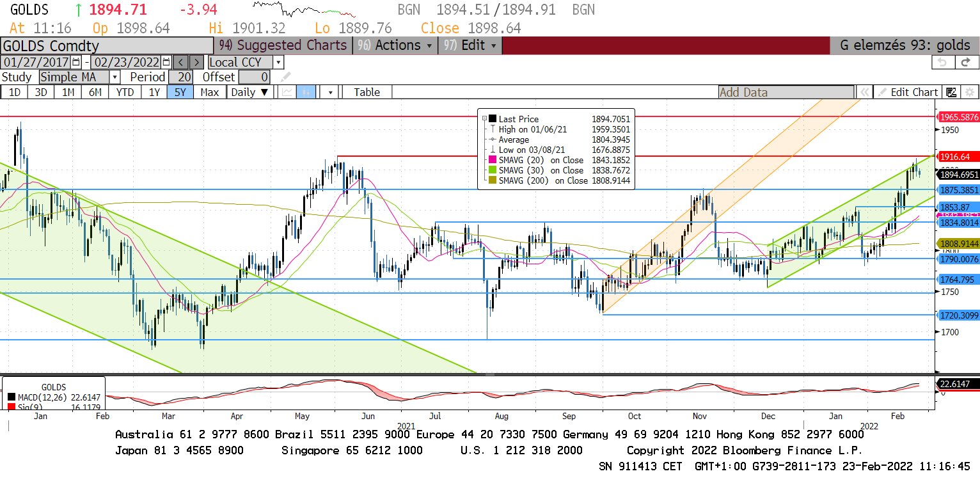This screenshot has height=485, width=980.
Task: Collapse the legend box expander
Action: [x=484, y=118]
